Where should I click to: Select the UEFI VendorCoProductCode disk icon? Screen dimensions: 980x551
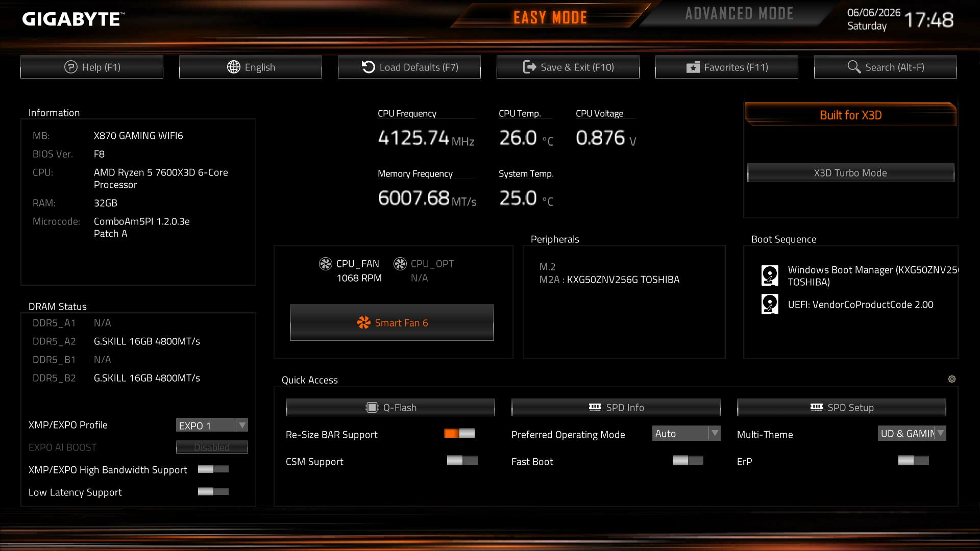coord(770,305)
